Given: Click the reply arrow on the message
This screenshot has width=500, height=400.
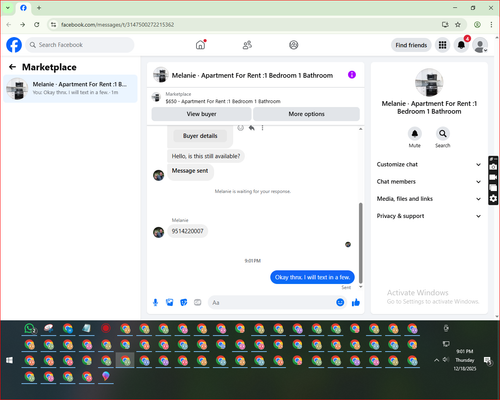Looking at the screenshot, I should pos(252,128).
